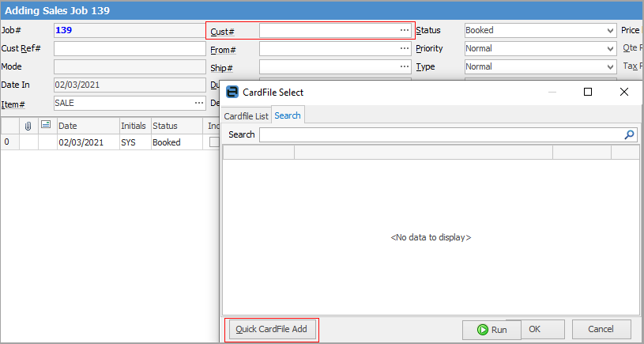Open the From# lookup ellipsis button

(x=404, y=49)
